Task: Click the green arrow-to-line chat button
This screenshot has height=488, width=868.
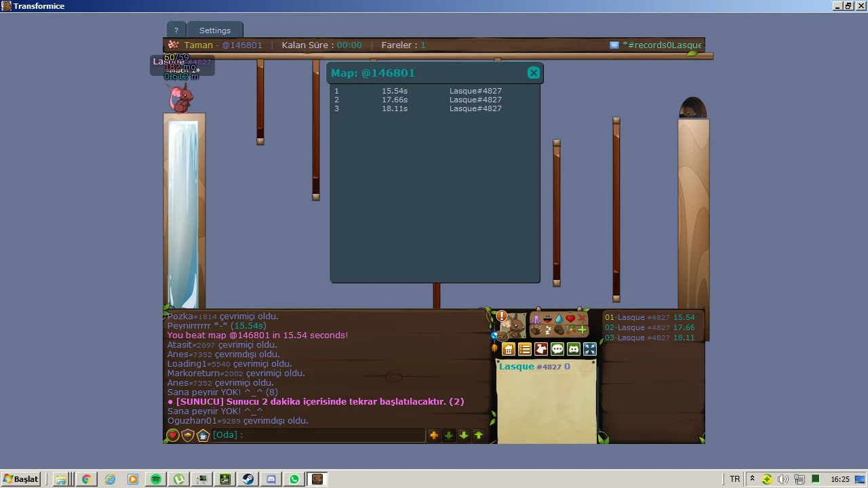Action: pyautogui.click(x=449, y=435)
